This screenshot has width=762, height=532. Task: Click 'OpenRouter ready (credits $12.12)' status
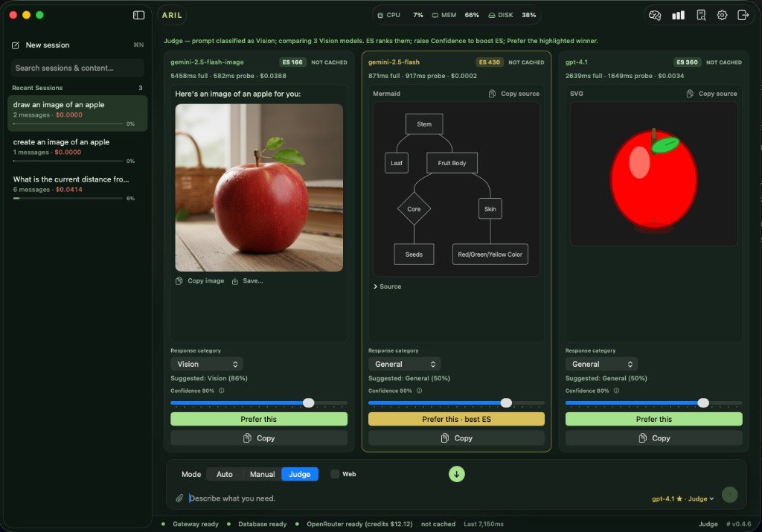click(x=359, y=524)
